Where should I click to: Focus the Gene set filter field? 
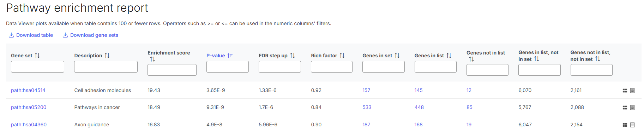click(x=37, y=67)
